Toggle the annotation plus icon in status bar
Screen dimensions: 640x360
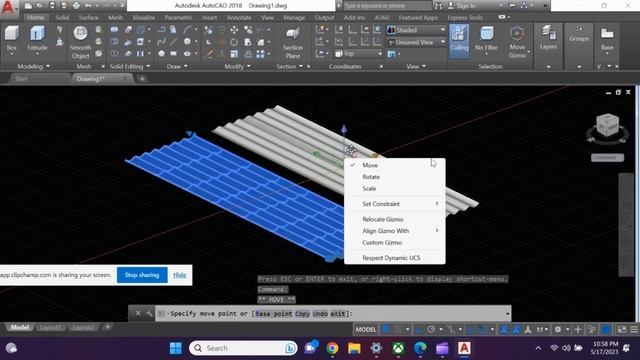[x=578, y=329]
